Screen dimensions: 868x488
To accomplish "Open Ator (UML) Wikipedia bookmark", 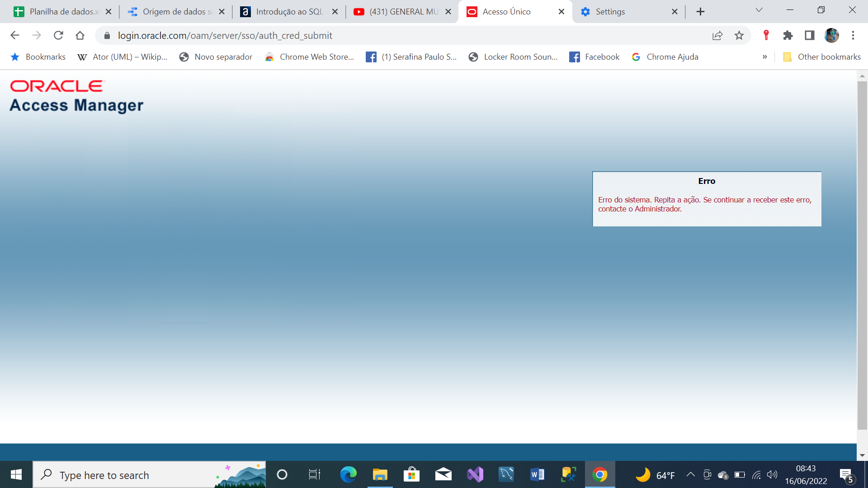I will [122, 57].
